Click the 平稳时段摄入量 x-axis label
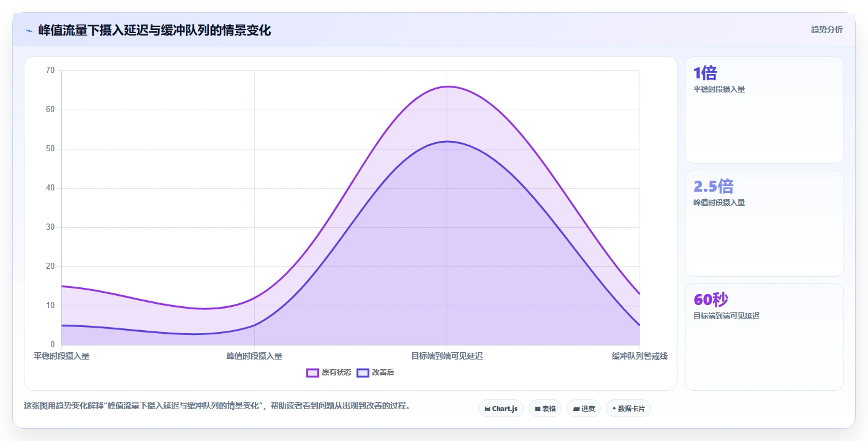868x441 pixels. 61,356
